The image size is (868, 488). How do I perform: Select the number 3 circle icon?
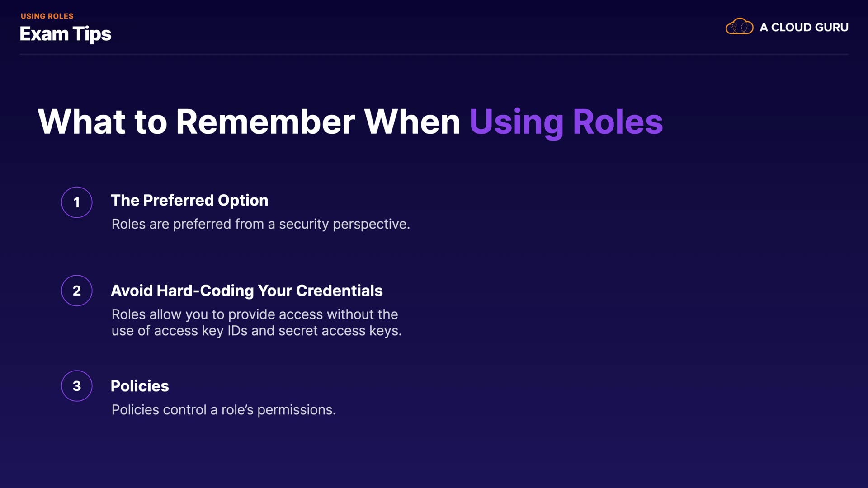[x=77, y=386]
